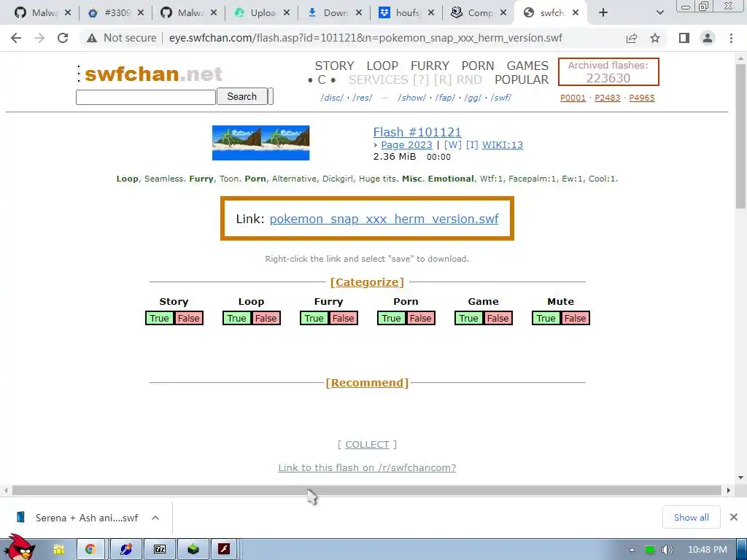Open the GAMES section
The height and width of the screenshot is (560, 747).
tap(527, 66)
